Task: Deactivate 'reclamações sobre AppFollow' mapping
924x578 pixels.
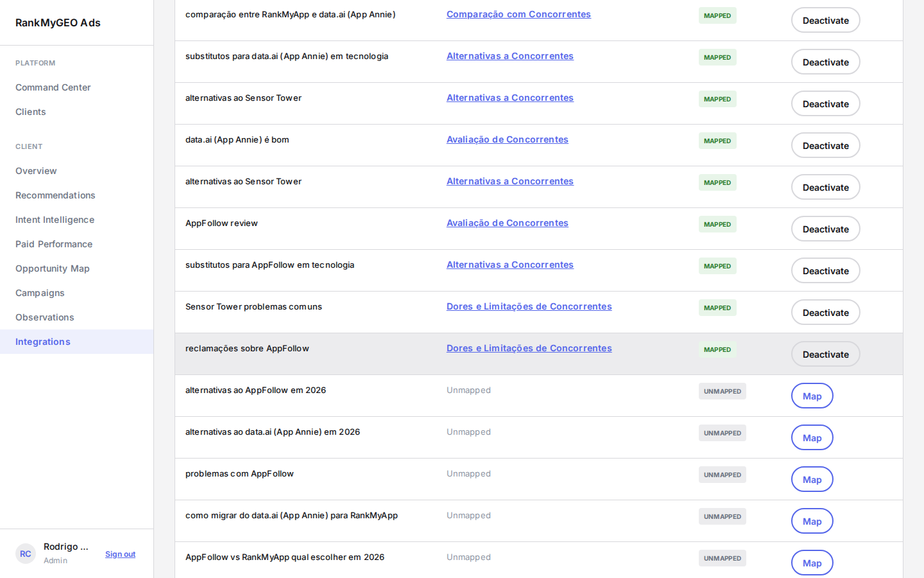Action: (x=825, y=355)
